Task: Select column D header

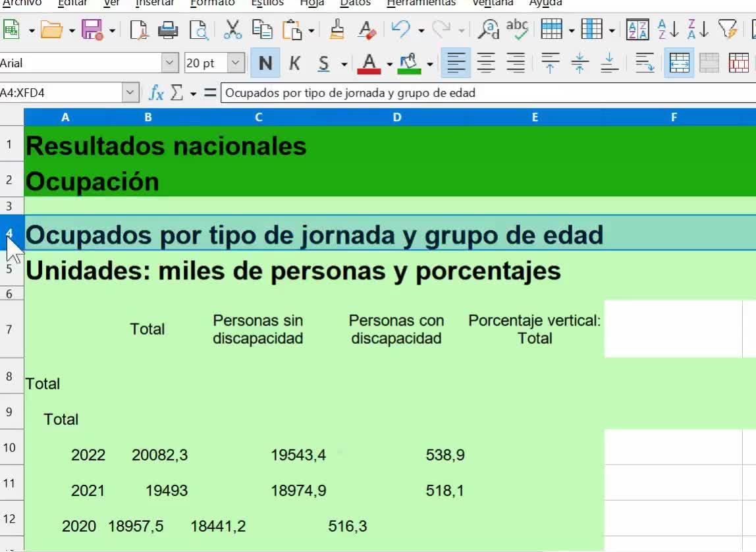Action: point(397,117)
